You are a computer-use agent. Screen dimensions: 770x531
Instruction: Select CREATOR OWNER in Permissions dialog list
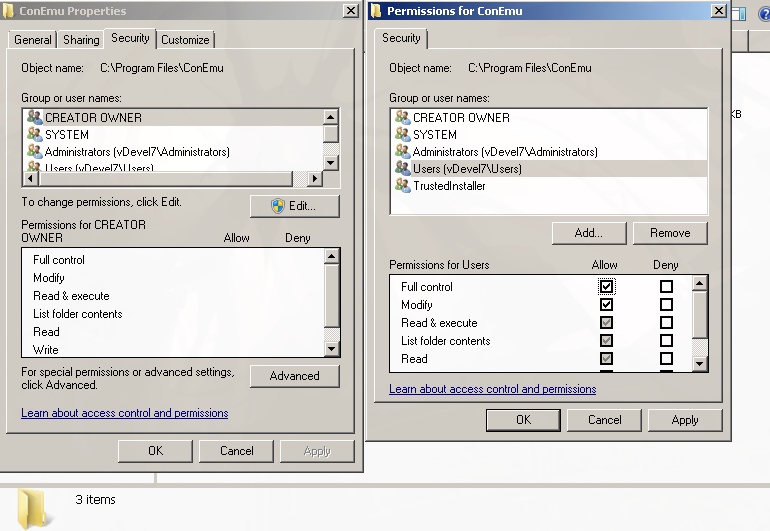(549, 117)
